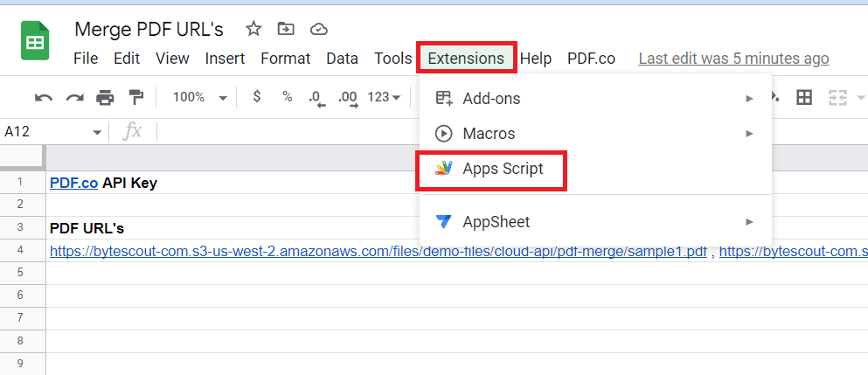Screen dimensions: 868x375
Task: Focus the formula bar input
Action: pos(512,132)
